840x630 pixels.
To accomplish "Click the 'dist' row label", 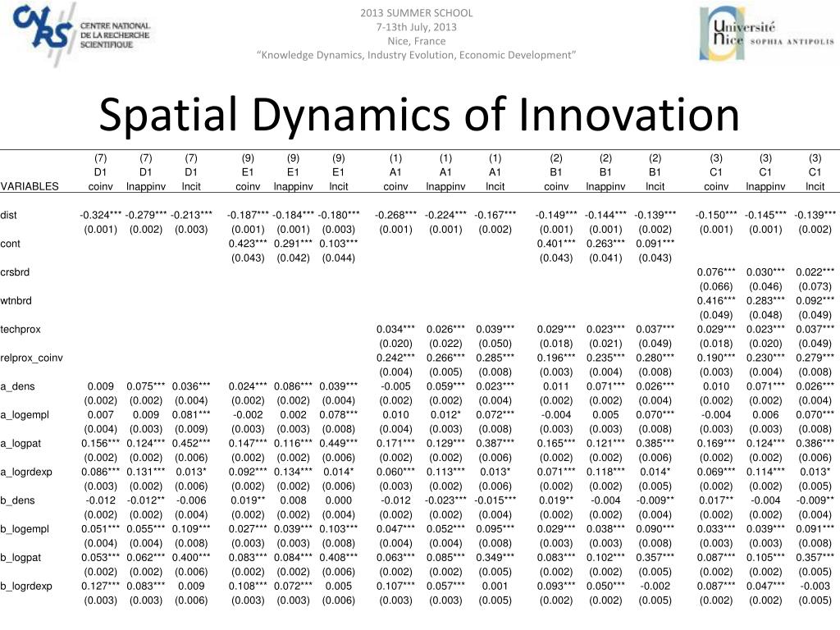I will pyautogui.click(x=8, y=216).
